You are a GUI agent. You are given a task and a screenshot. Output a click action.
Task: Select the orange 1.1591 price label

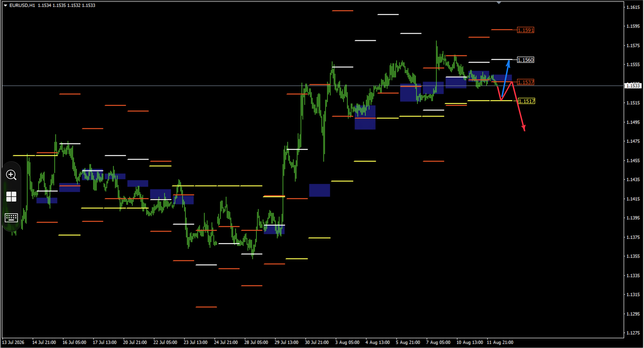tap(525, 30)
